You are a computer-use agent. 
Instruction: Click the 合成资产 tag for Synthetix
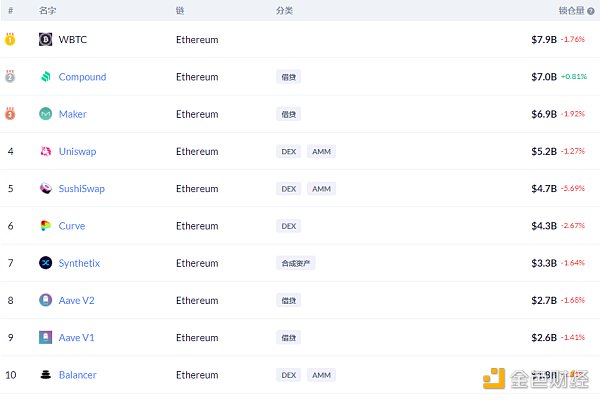296,263
